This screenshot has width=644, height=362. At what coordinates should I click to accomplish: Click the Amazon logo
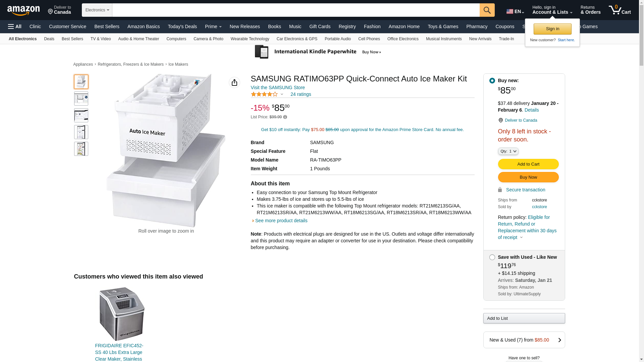pos(23,10)
